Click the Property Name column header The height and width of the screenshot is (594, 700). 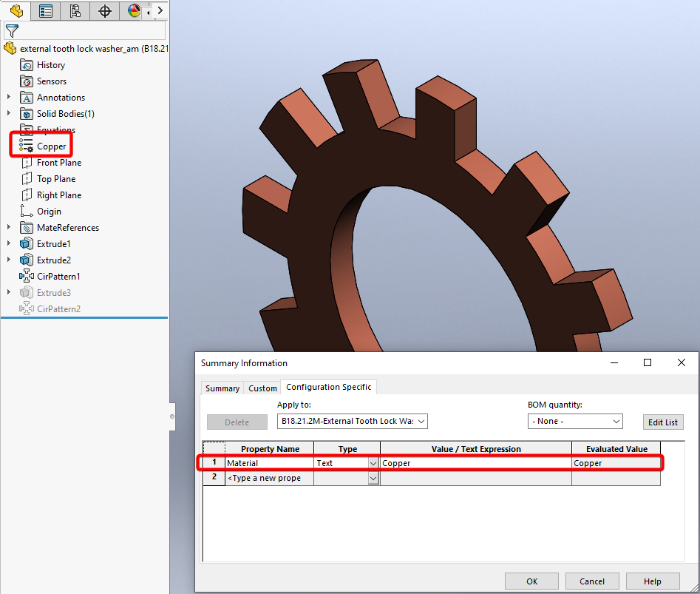(x=270, y=449)
